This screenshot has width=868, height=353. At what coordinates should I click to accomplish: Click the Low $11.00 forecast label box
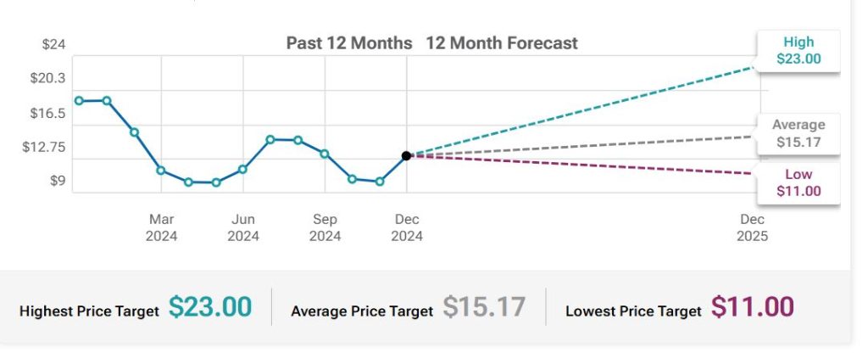(798, 182)
